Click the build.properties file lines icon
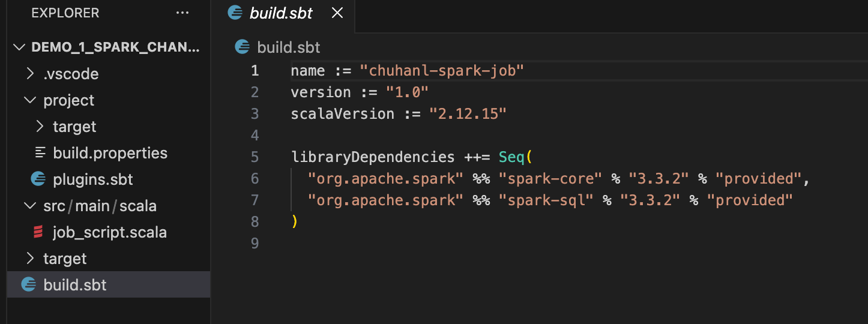 40,152
